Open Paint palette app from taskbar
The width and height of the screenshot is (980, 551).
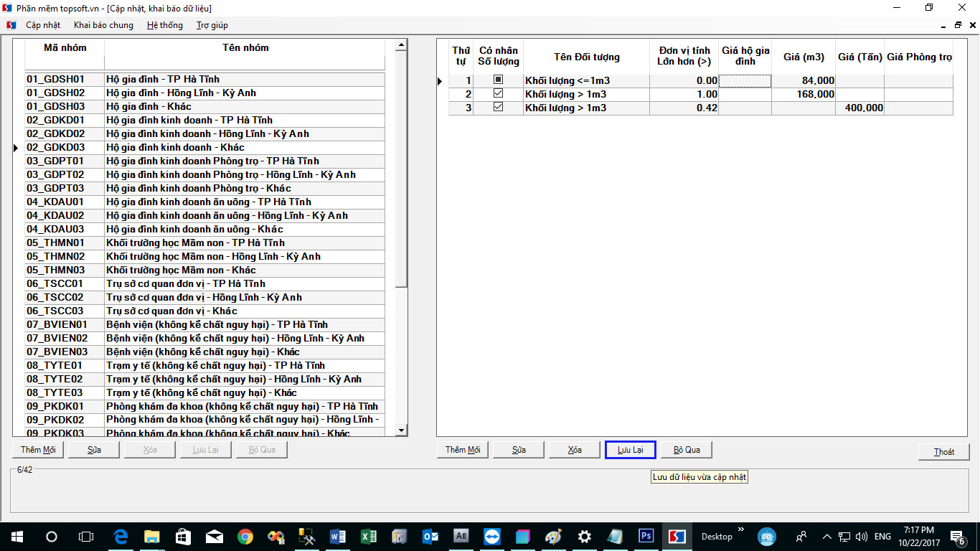point(554,536)
